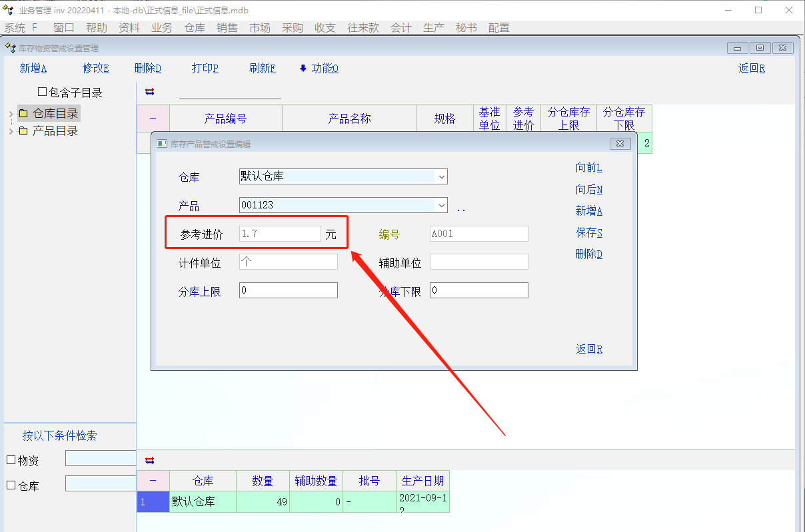Open the 仓库 dropdown showing 默认仓库

point(441,176)
